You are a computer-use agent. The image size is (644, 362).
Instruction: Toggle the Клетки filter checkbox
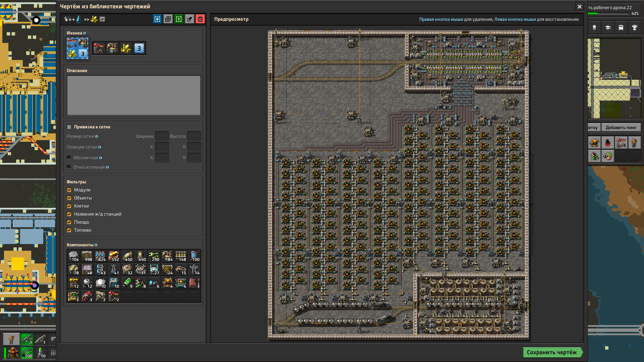click(x=69, y=206)
